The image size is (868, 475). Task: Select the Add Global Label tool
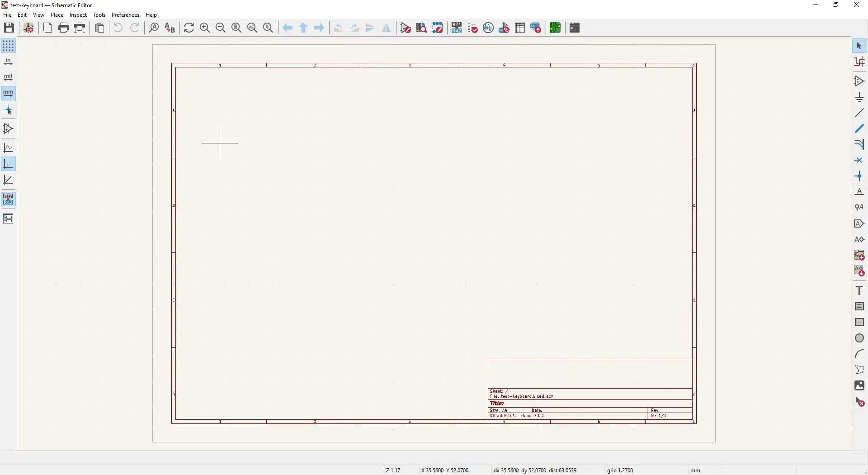[860, 224]
